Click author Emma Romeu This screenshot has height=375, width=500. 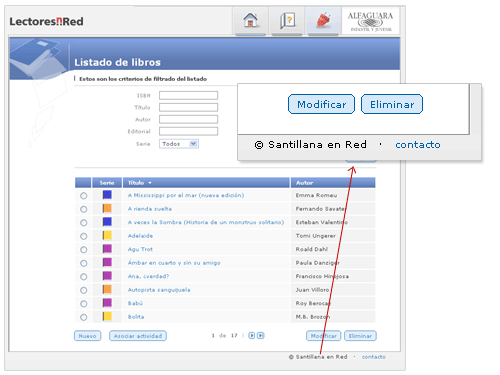pyautogui.click(x=316, y=195)
